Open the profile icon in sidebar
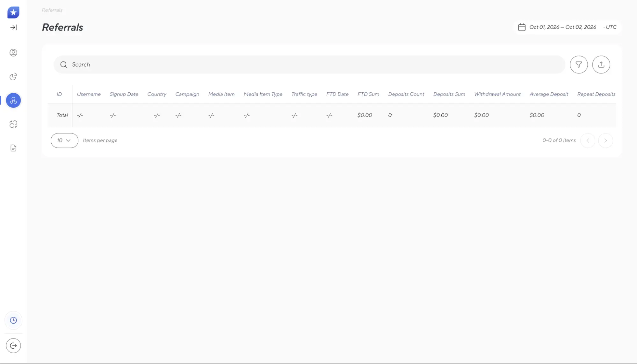The width and height of the screenshot is (637, 364). point(13,53)
